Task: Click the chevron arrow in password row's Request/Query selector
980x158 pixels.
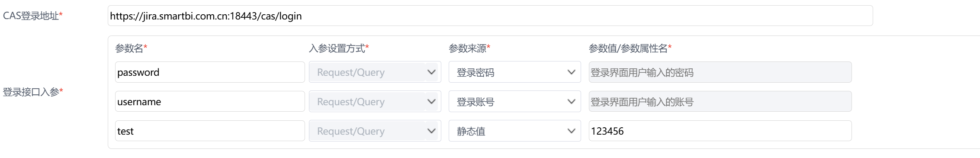Action: pyautogui.click(x=431, y=72)
